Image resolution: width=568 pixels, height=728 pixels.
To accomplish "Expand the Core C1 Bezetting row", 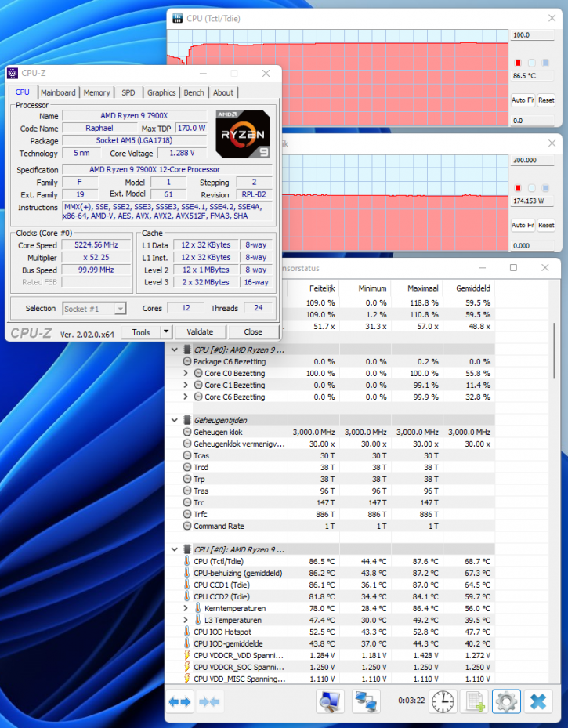I will coord(186,385).
